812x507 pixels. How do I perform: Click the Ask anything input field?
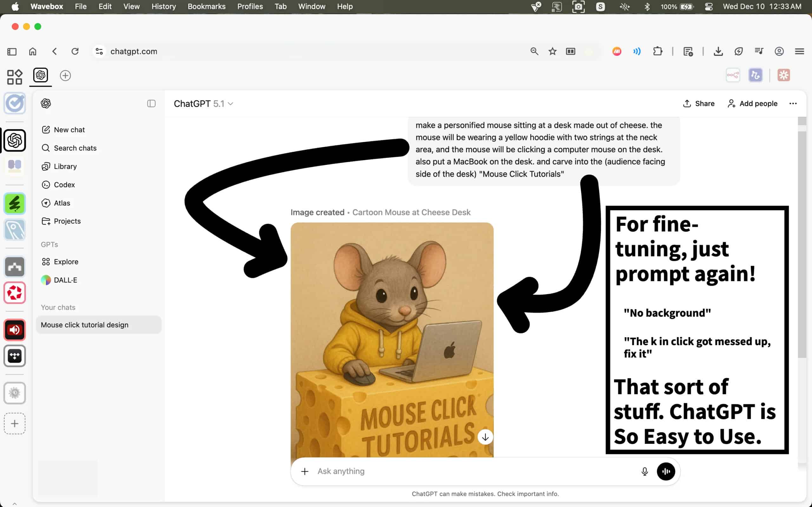[469, 471]
